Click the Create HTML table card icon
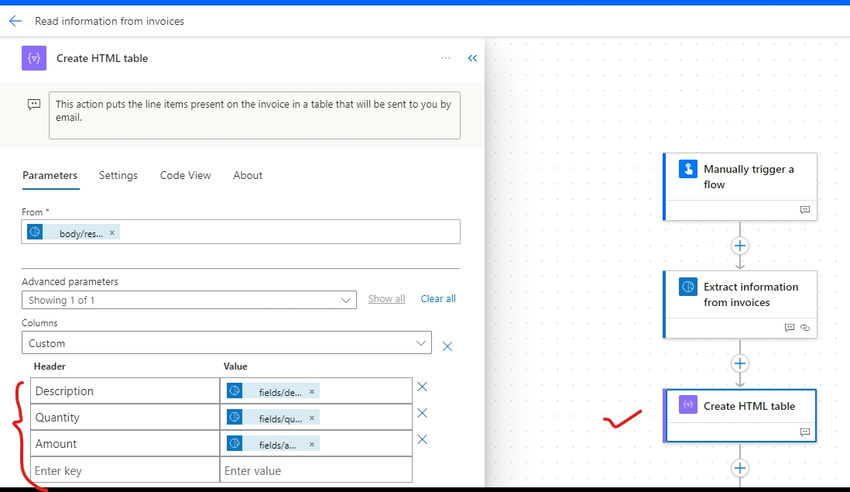The image size is (850, 492). pos(688,404)
